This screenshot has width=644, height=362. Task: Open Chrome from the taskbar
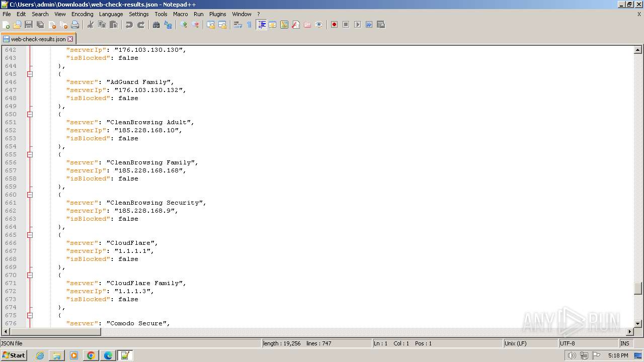click(91, 355)
